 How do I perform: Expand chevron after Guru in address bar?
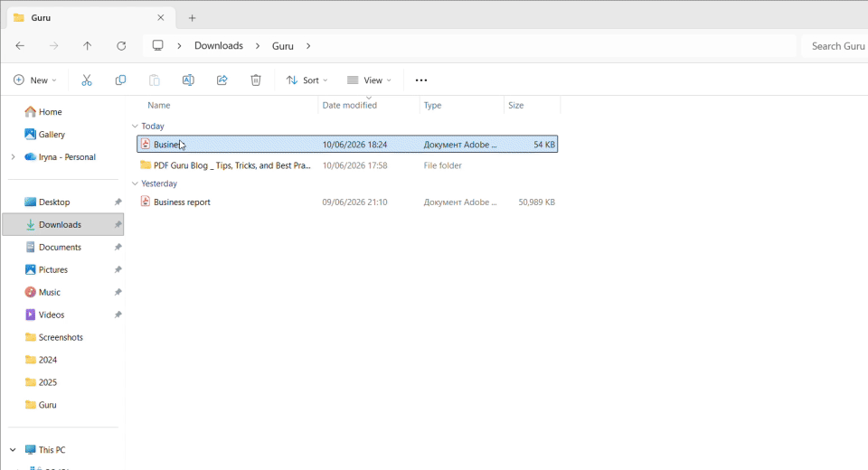click(x=308, y=46)
